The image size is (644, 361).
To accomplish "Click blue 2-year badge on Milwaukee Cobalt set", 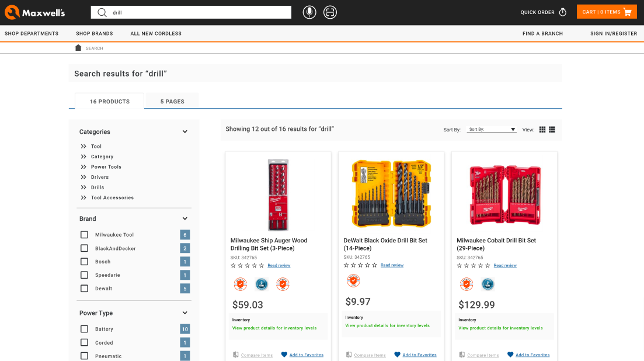I will (x=488, y=284).
